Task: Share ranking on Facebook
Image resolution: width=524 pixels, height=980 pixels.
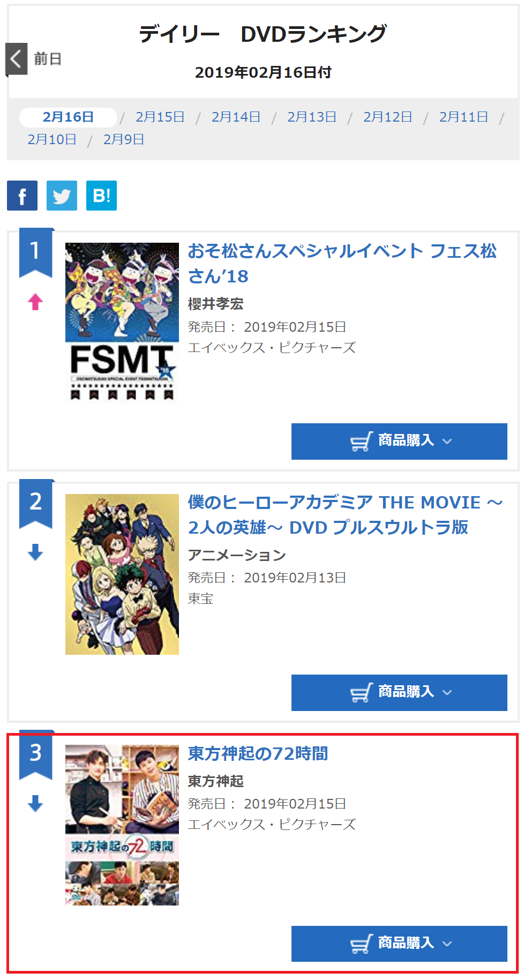Action: (22, 196)
